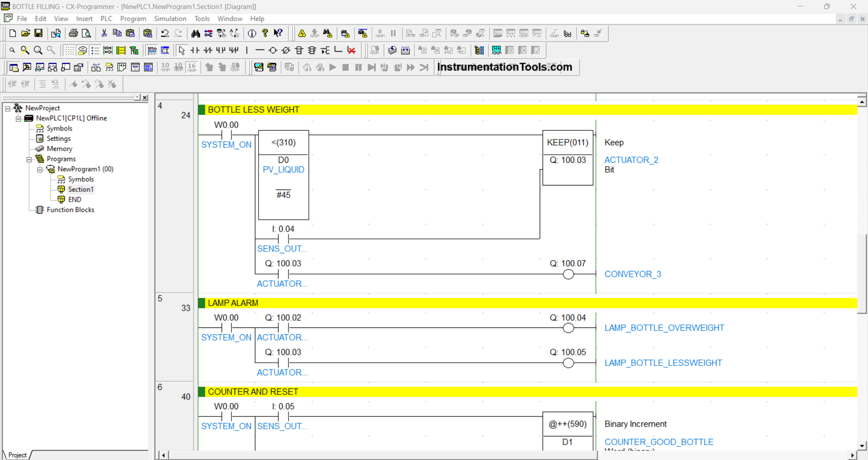Select the KEEP(011) instruction block

pyautogui.click(x=568, y=158)
